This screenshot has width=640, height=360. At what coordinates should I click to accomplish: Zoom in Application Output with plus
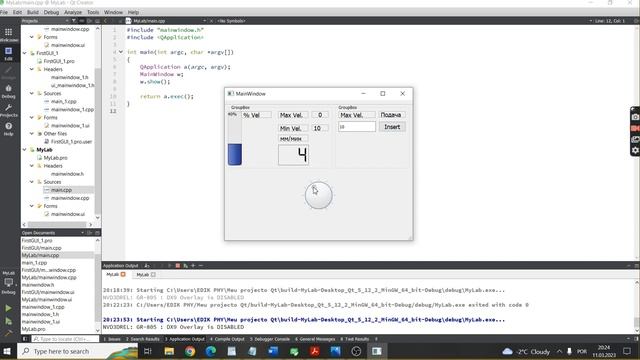193,266
